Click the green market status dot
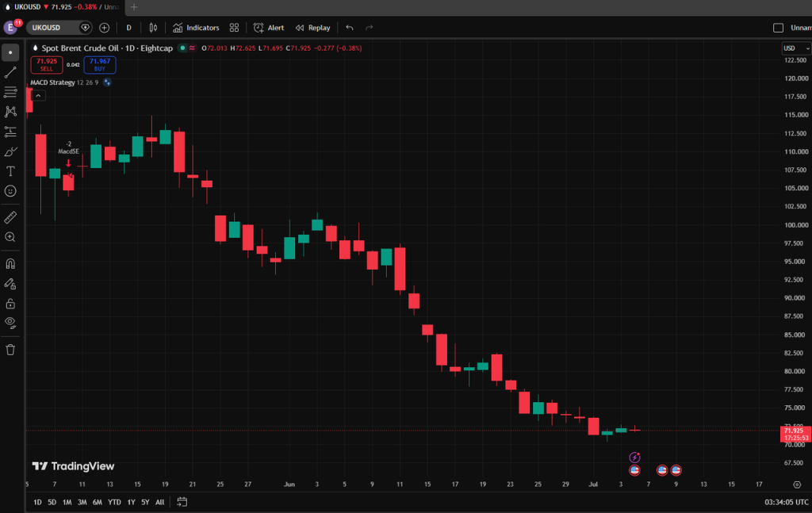Image resolution: width=812 pixels, height=513 pixels. (183, 48)
